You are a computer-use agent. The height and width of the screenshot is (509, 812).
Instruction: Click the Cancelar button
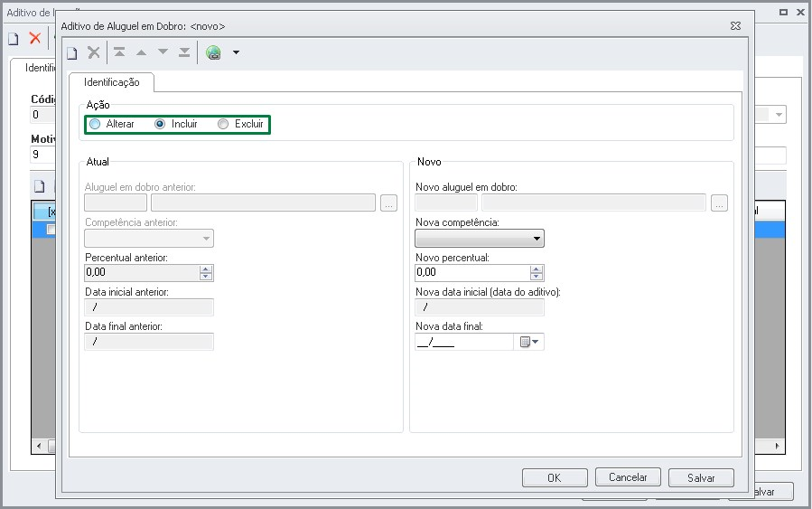tap(628, 477)
